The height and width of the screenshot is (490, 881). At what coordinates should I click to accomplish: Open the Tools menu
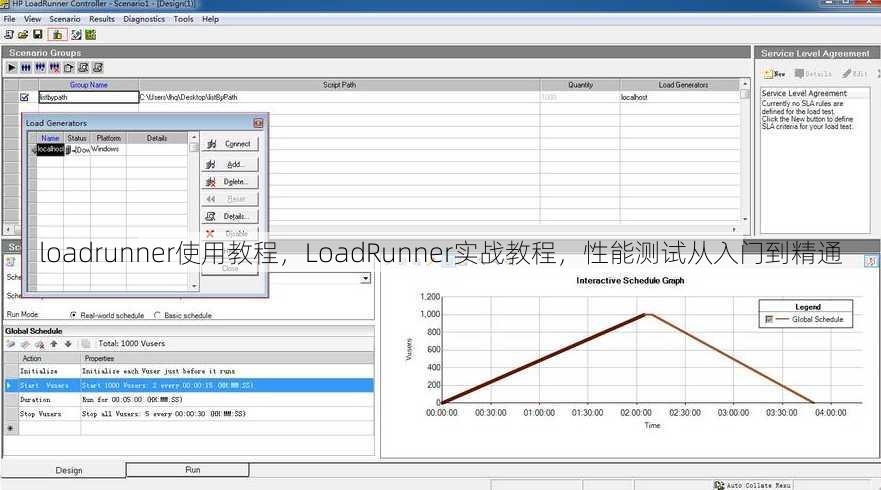183,19
